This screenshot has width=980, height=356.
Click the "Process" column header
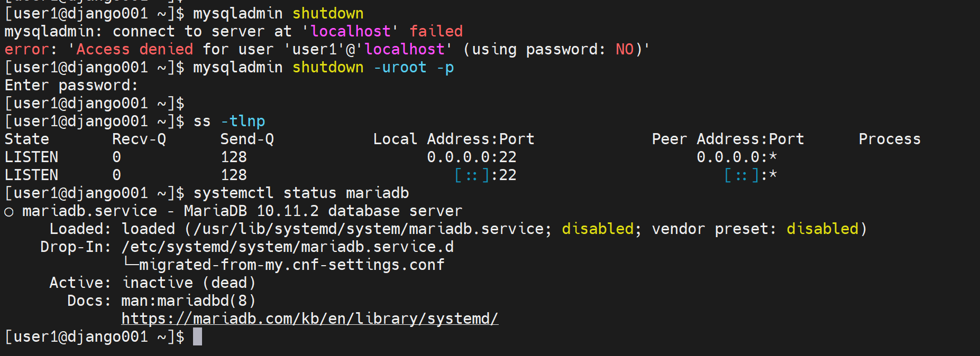[x=889, y=139]
